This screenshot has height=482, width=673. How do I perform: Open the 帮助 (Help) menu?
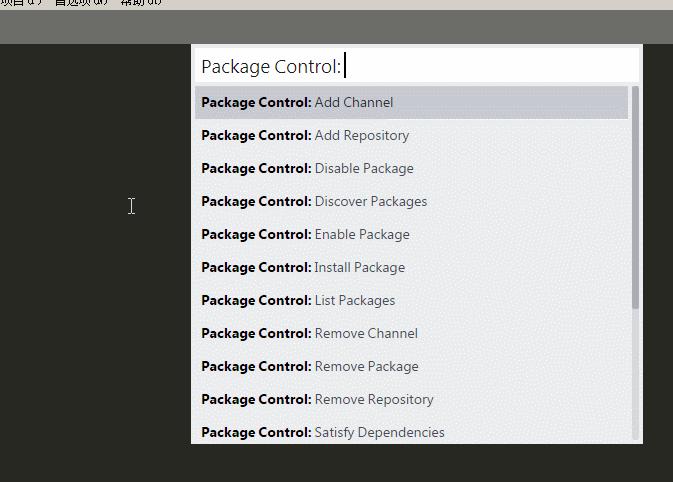[140, 3]
